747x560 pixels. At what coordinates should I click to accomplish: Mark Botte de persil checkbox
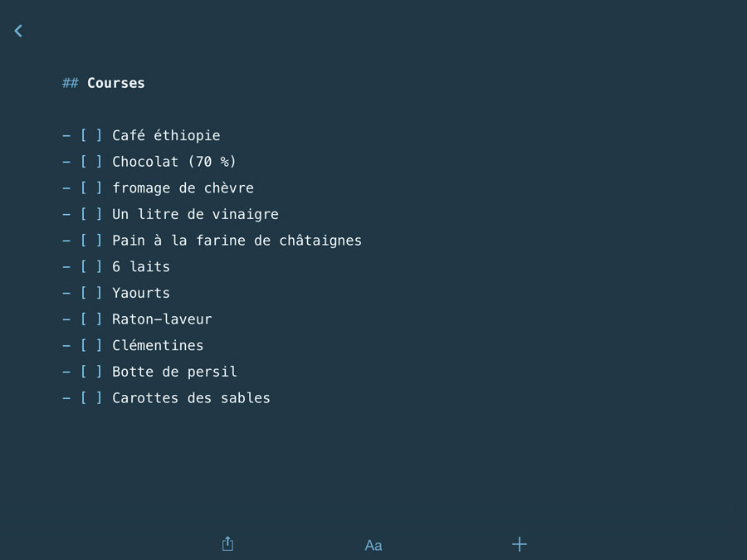(91, 371)
